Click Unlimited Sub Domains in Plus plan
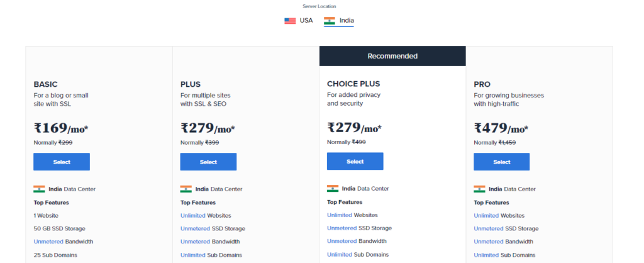Screen dimensions: 644x263 coord(192,255)
